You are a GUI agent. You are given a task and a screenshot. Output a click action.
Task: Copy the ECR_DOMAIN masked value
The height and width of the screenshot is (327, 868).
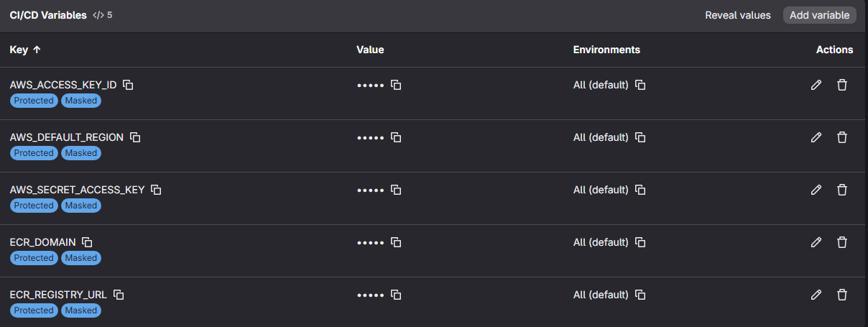[396, 242]
